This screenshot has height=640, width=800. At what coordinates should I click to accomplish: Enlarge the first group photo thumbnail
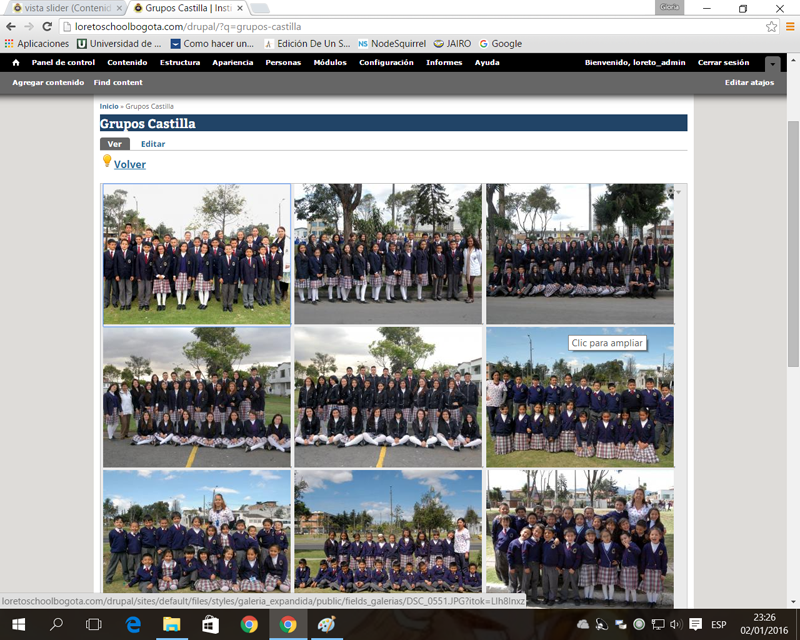click(x=197, y=254)
